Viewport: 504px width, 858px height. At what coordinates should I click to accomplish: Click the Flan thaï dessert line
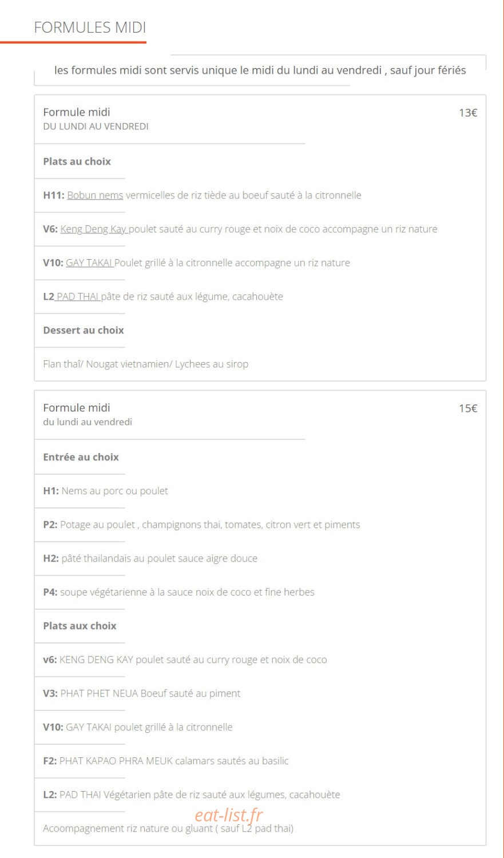146,364
